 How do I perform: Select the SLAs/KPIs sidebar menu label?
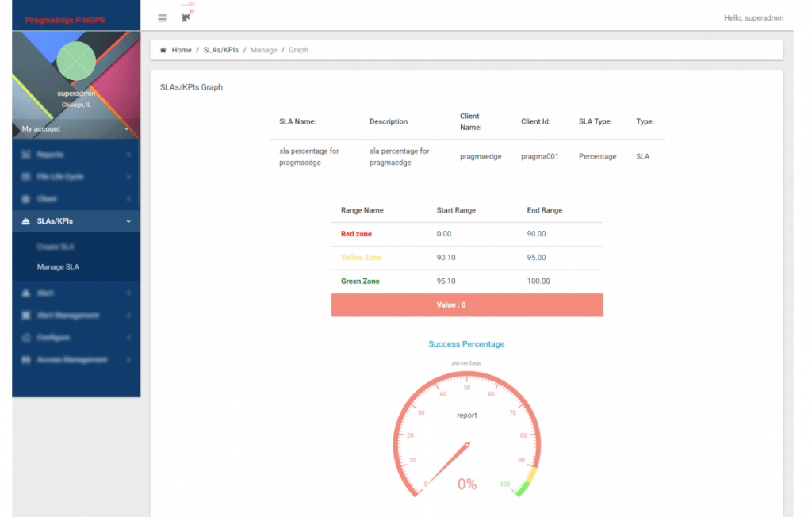(x=55, y=221)
